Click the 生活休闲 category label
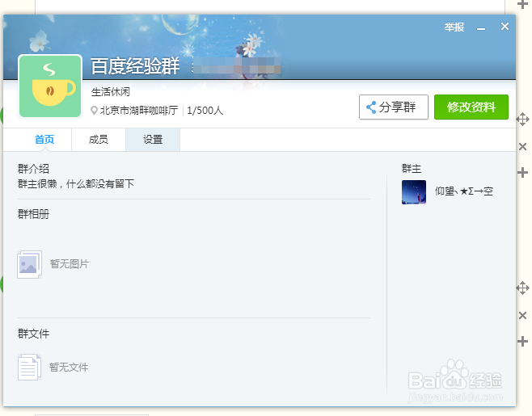 click(111, 92)
